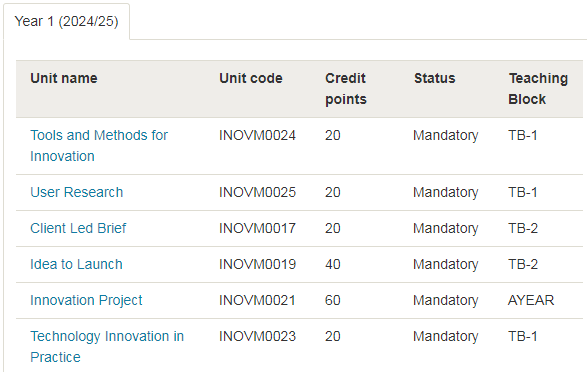Screen dimensions: 587x372
Task: Open the Client Led Brief unit
Action: (78, 228)
